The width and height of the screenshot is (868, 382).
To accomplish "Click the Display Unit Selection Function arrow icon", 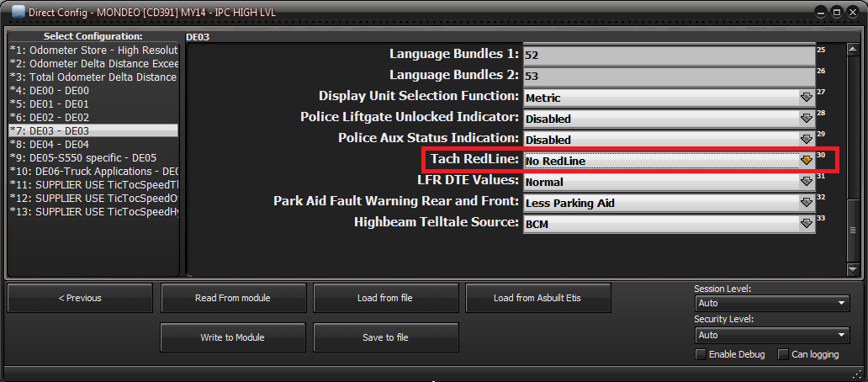I will click(806, 97).
